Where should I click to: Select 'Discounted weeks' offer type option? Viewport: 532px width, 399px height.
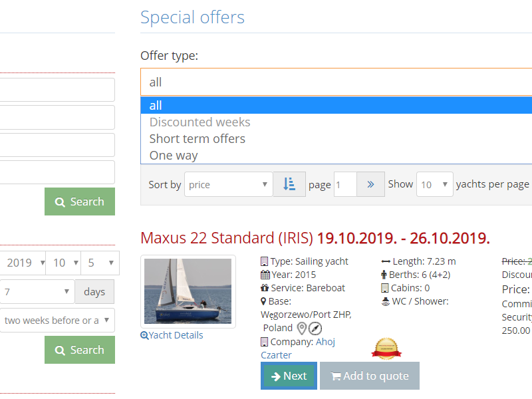tap(199, 122)
